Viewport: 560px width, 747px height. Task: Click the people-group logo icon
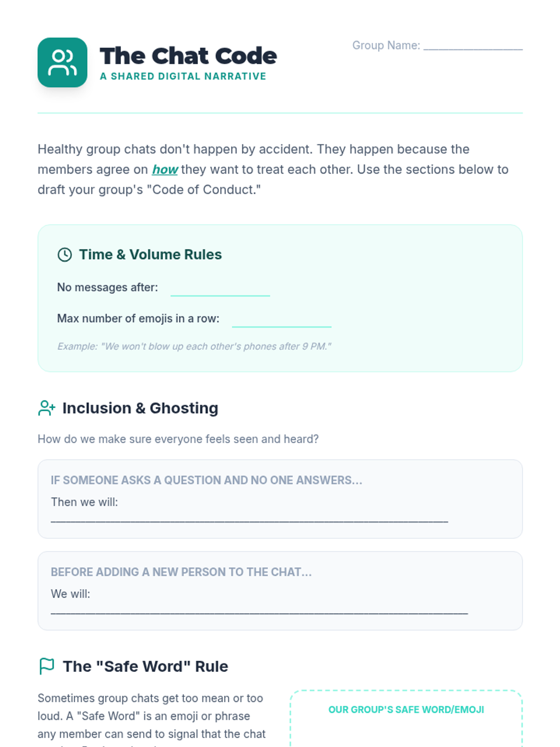62,63
